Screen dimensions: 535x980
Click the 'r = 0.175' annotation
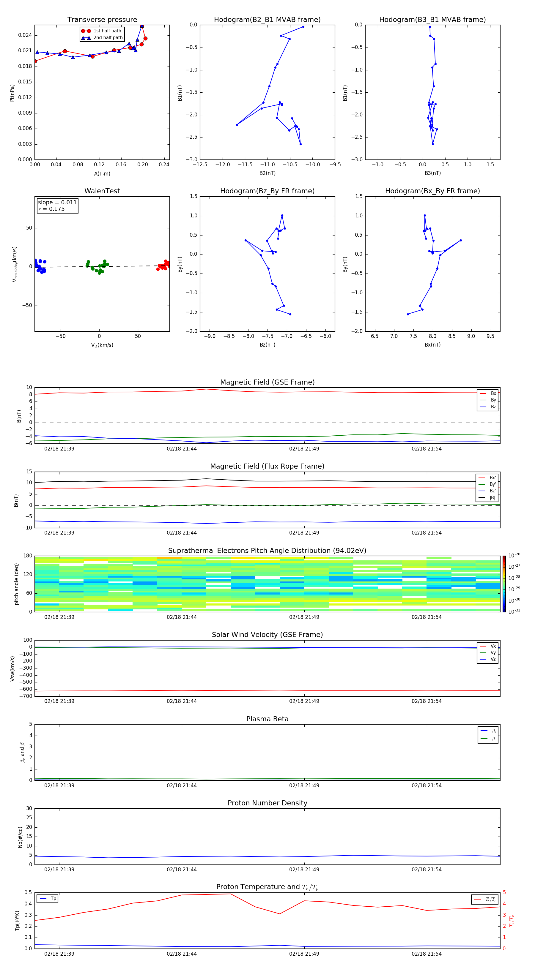51,209
